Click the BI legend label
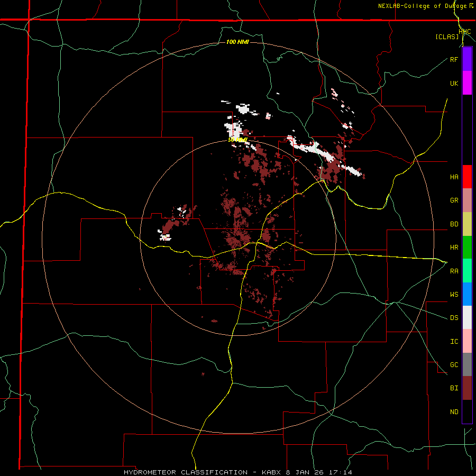476x476 pixels. click(x=454, y=388)
